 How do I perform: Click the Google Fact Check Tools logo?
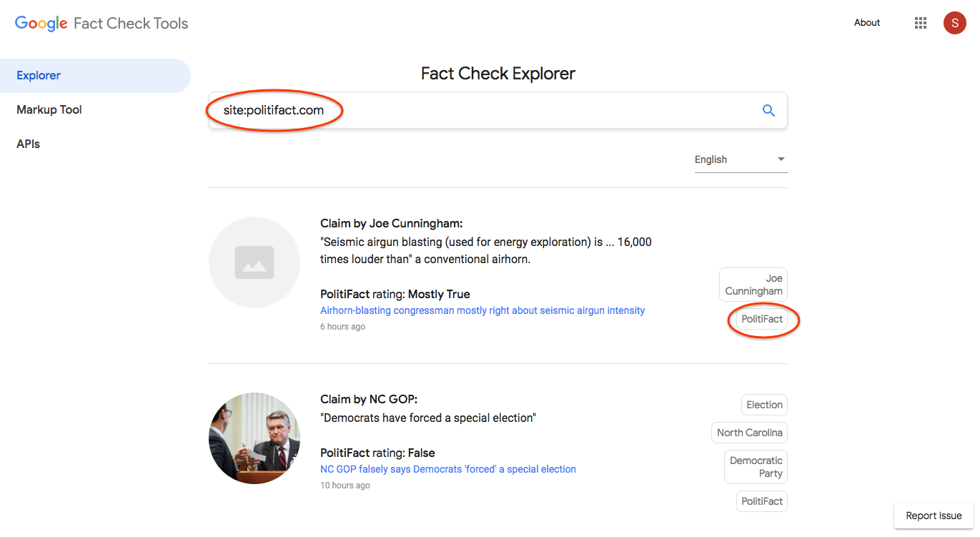[102, 23]
